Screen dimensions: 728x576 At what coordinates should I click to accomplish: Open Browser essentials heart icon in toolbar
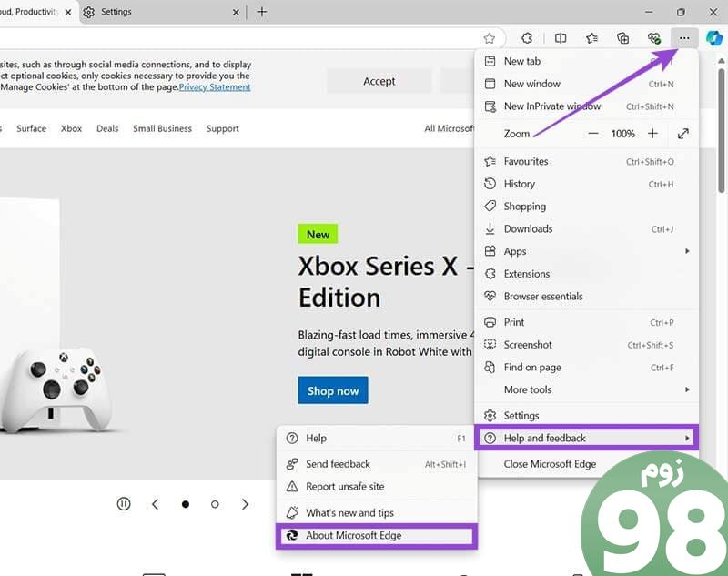pyautogui.click(x=653, y=38)
